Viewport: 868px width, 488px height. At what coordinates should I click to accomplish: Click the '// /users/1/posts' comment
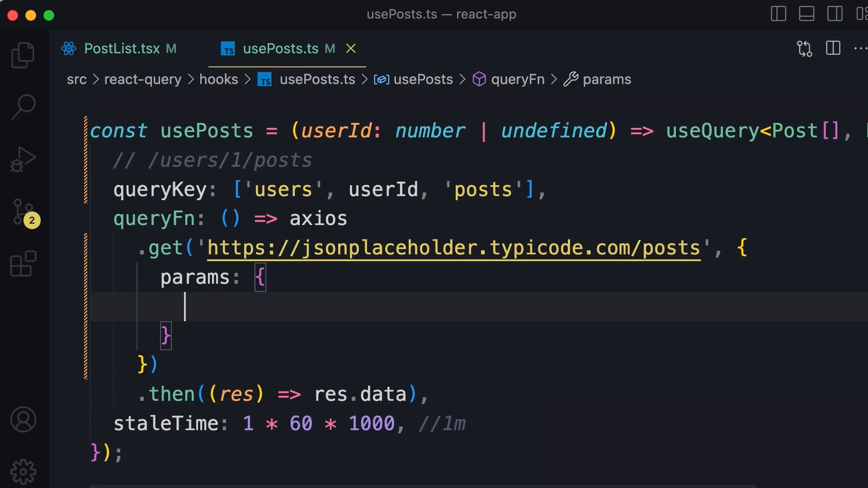212,160
